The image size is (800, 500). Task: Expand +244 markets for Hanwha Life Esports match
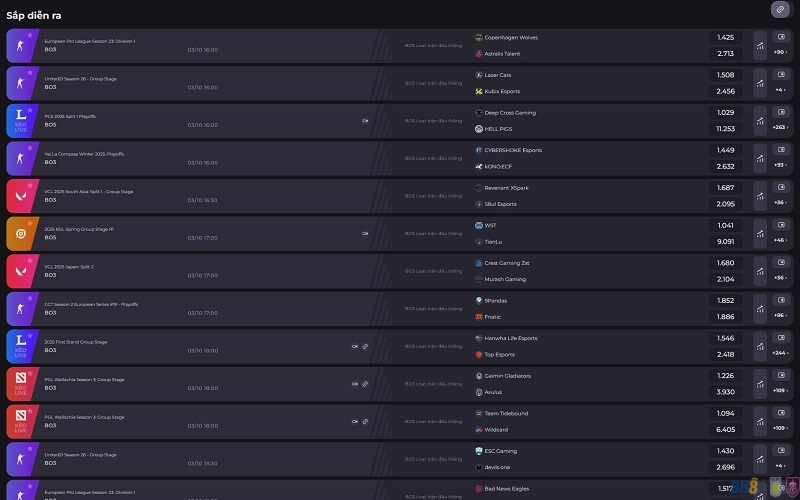point(780,353)
